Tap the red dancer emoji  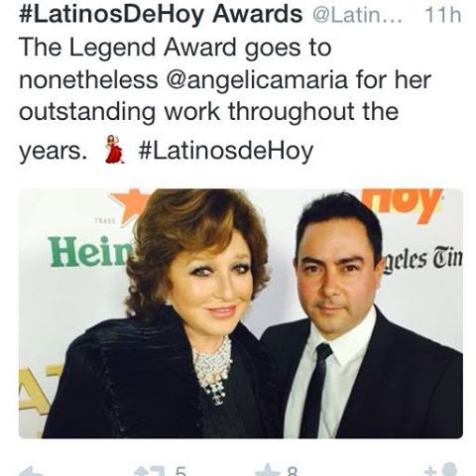pyautogui.click(x=115, y=150)
